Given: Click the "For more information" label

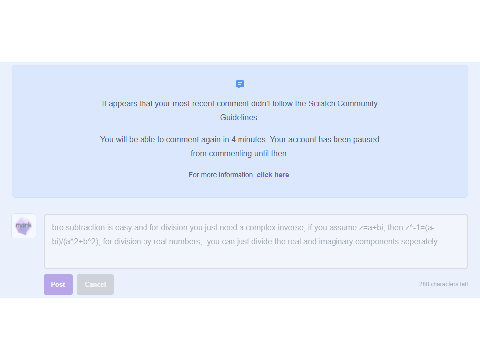Looking at the screenshot, I should (x=220, y=175).
